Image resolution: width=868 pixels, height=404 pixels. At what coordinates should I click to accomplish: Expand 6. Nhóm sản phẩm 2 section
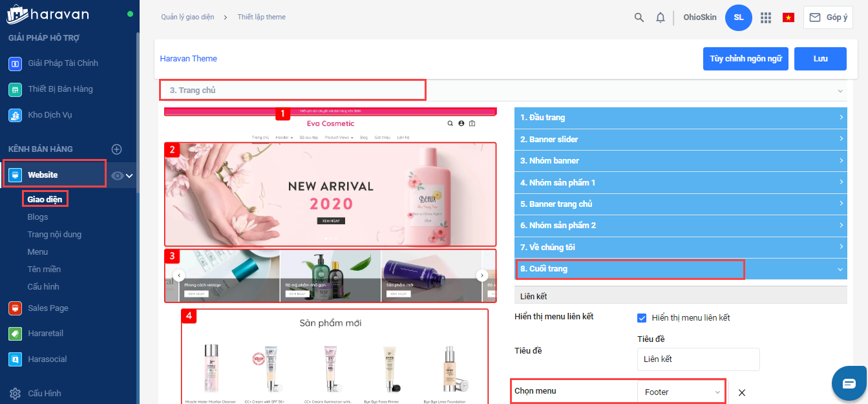tap(681, 225)
